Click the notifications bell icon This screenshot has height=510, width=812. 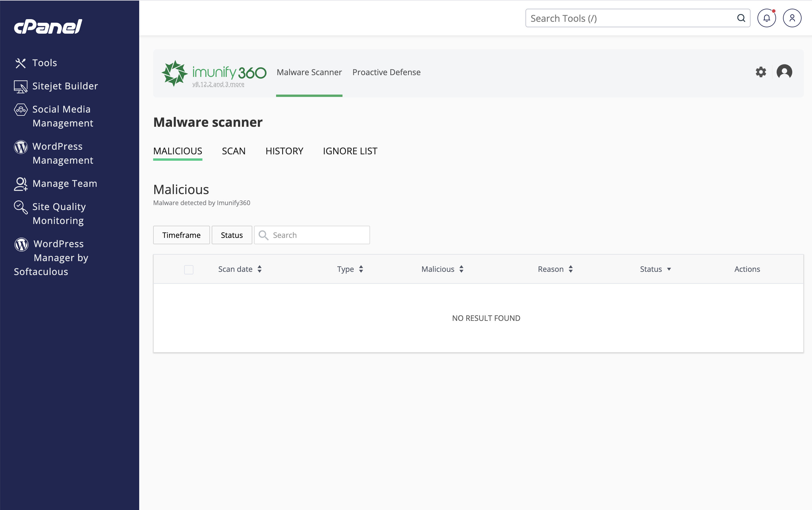(767, 18)
